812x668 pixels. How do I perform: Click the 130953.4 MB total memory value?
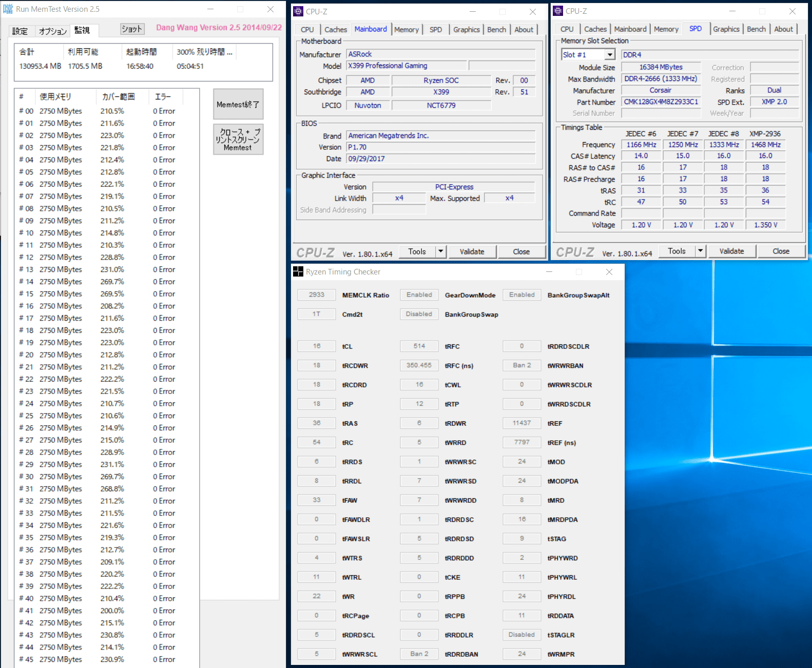click(x=40, y=66)
